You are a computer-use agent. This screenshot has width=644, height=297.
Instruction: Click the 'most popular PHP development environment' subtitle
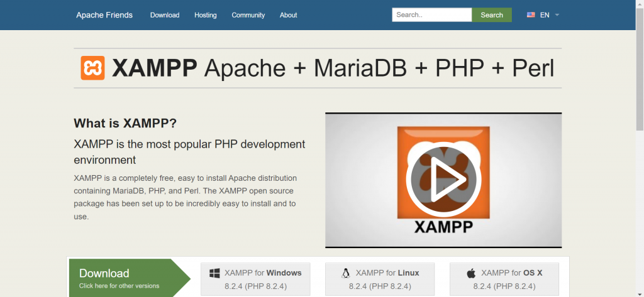[189, 152]
